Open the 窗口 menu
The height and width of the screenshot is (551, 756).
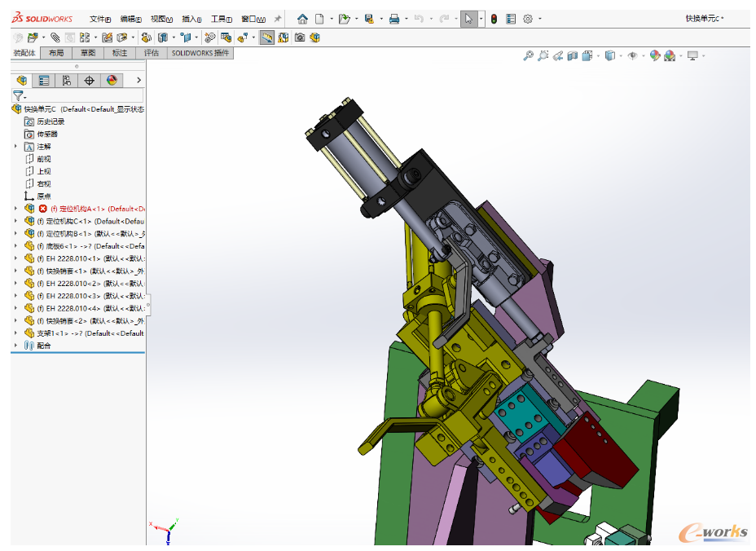[253, 19]
